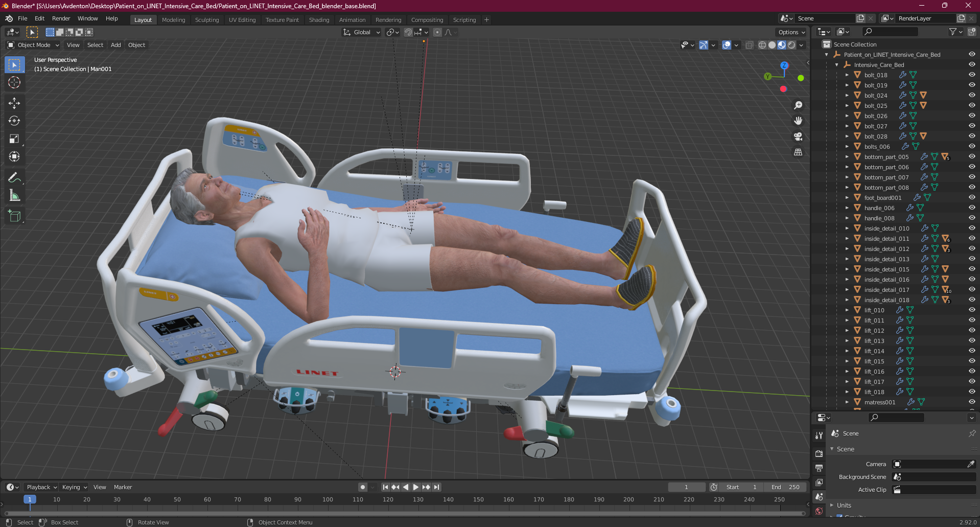980x527 pixels.
Task: Choose the Move tool
Action: (x=14, y=103)
